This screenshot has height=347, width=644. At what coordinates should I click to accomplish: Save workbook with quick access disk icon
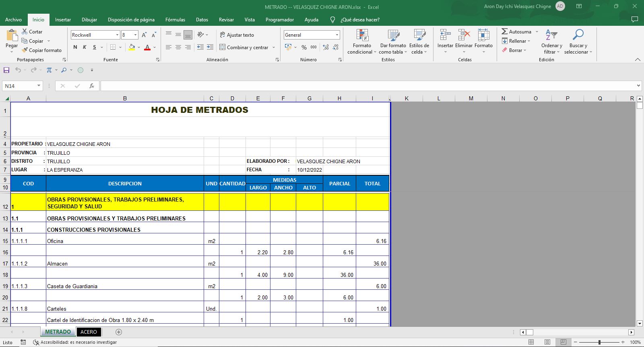[6, 70]
